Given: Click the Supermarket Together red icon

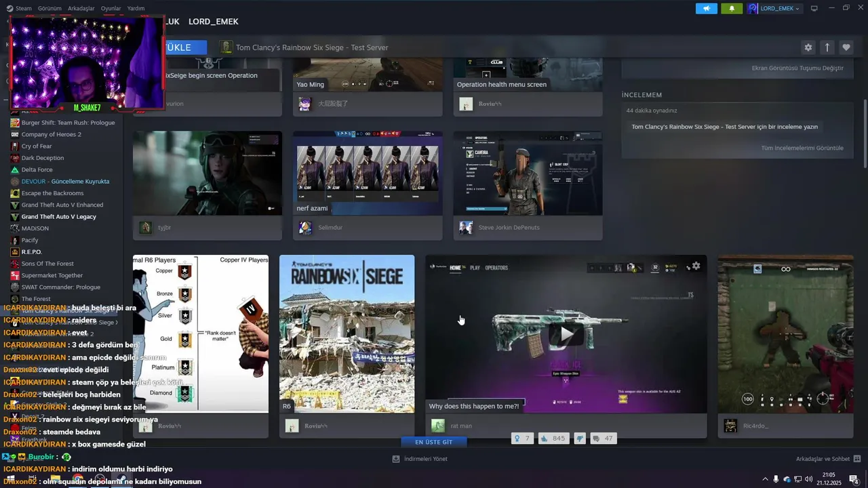Looking at the screenshot, I should 15,275.
